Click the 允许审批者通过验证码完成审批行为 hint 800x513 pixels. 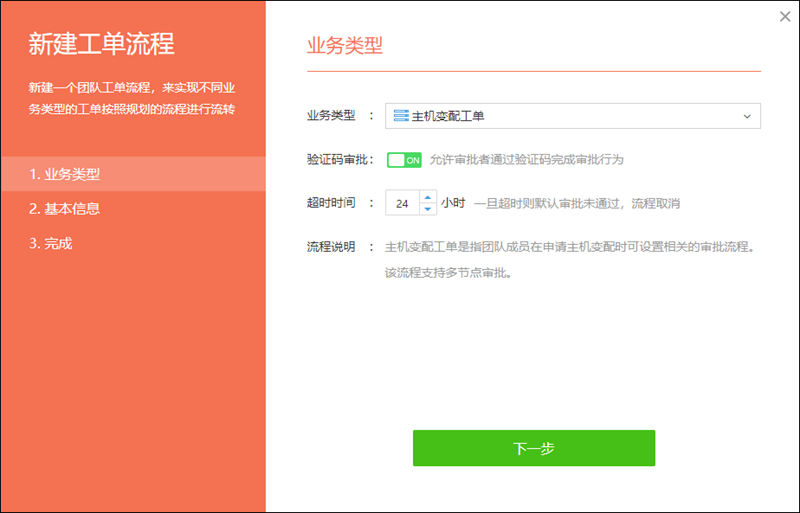tap(527, 160)
